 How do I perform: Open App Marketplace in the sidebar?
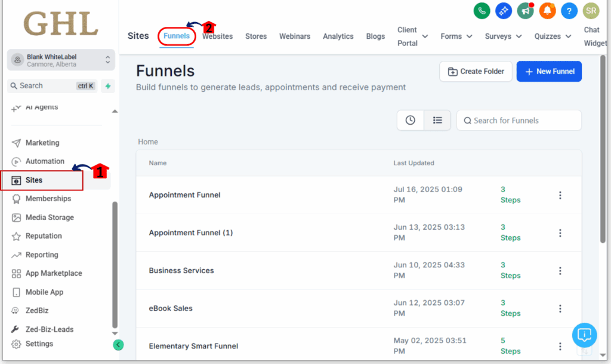[x=54, y=273]
